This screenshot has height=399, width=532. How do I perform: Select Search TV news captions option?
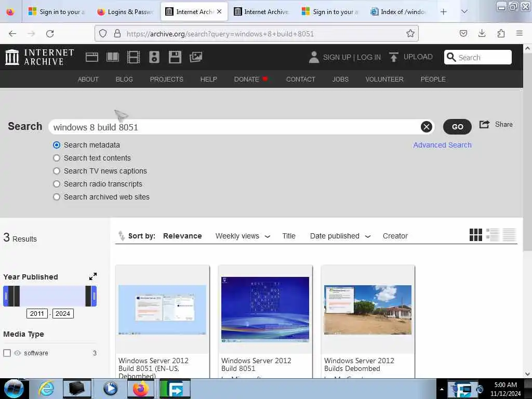(x=57, y=171)
